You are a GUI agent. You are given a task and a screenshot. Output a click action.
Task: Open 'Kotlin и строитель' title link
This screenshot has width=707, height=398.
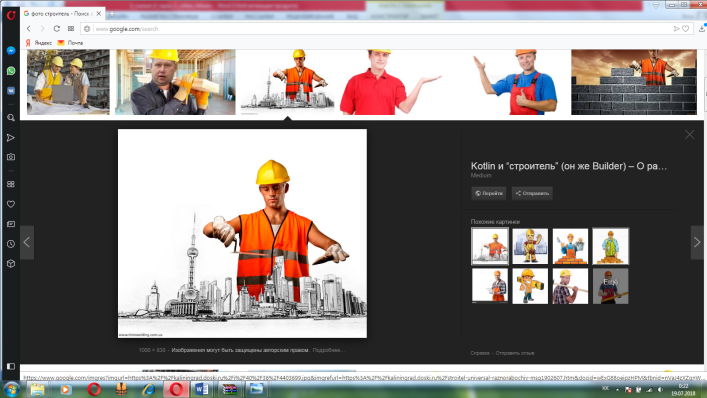tap(569, 166)
